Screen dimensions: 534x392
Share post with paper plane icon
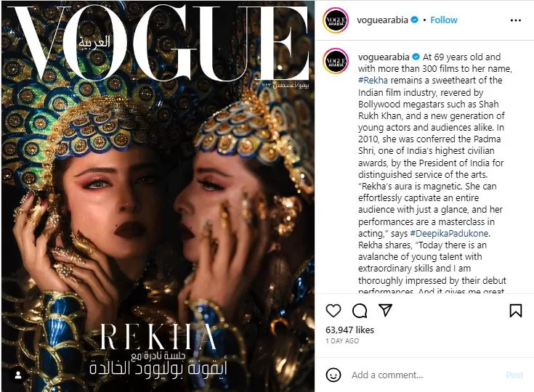tap(386, 310)
